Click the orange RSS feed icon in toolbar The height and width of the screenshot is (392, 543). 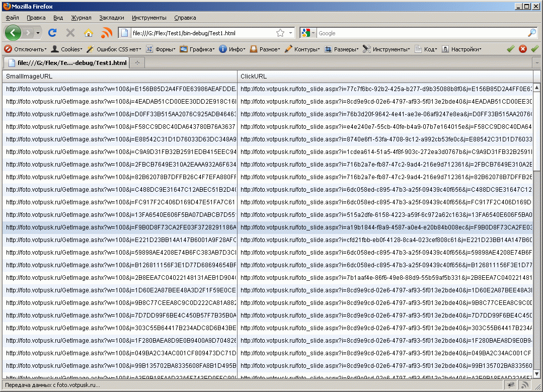(107, 33)
